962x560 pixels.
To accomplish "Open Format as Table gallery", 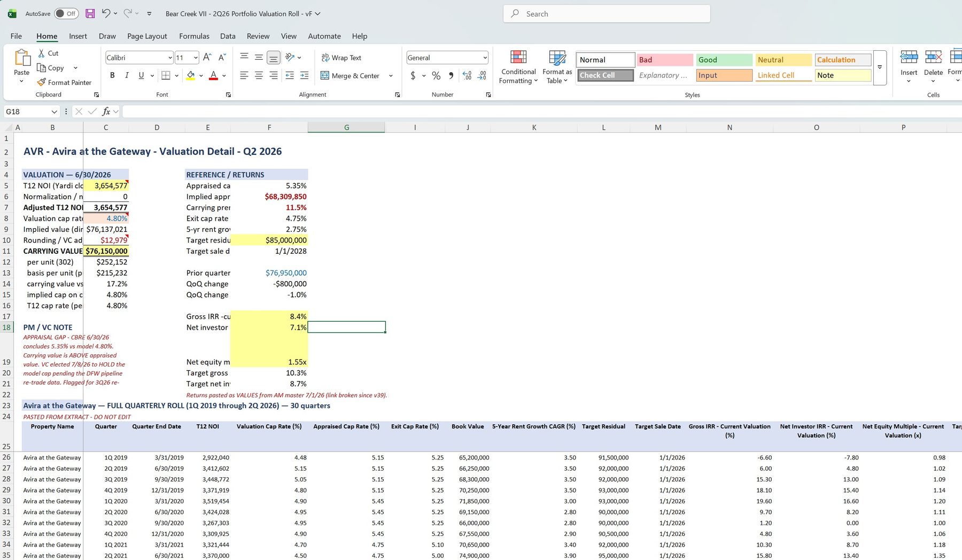I will [x=557, y=67].
